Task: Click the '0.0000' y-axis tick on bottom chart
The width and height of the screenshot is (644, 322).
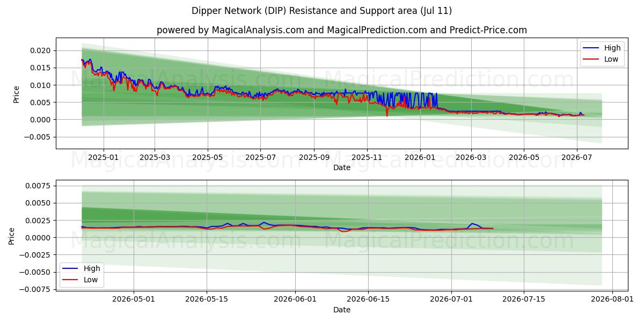Action: tap(39, 238)
